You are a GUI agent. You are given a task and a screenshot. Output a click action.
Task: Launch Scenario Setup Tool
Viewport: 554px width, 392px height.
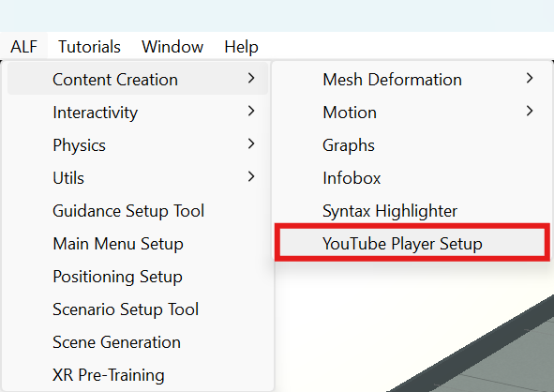point(138,309)
